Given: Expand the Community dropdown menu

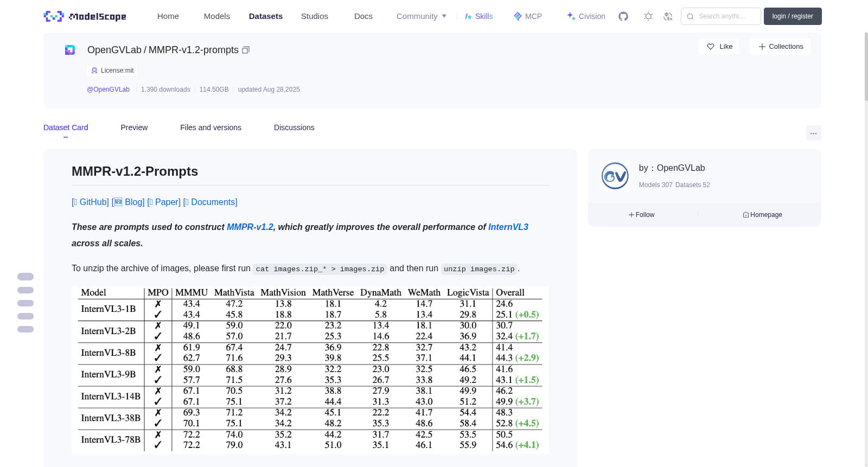Looking at the screenshot, I should [x=422, y=16].
